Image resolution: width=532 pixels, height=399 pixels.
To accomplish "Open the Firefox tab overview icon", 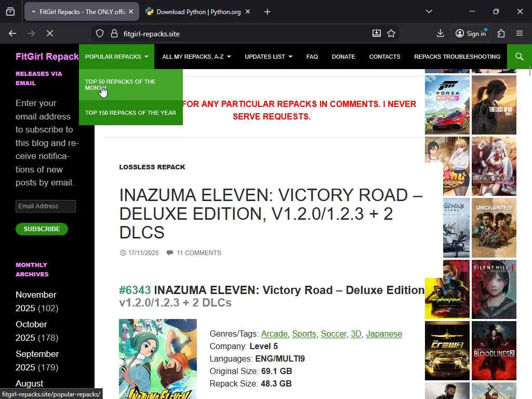I will pyautogui.click(x=10, y=11).
